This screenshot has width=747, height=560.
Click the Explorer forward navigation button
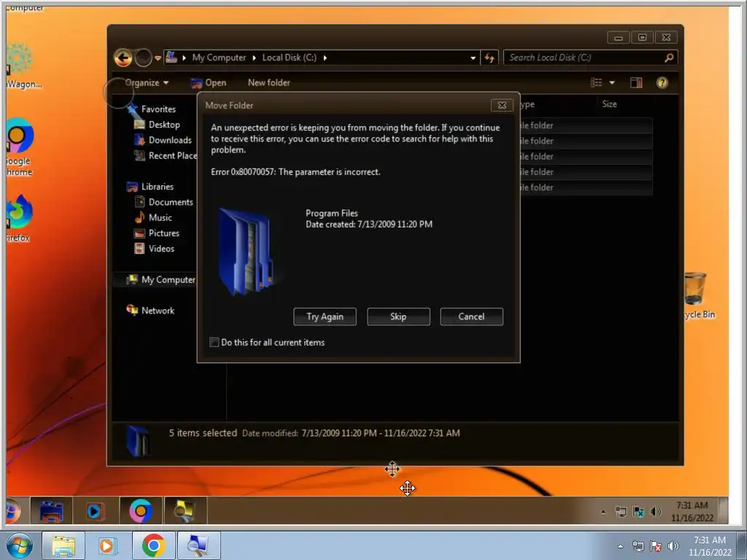(x=143, y=58)
